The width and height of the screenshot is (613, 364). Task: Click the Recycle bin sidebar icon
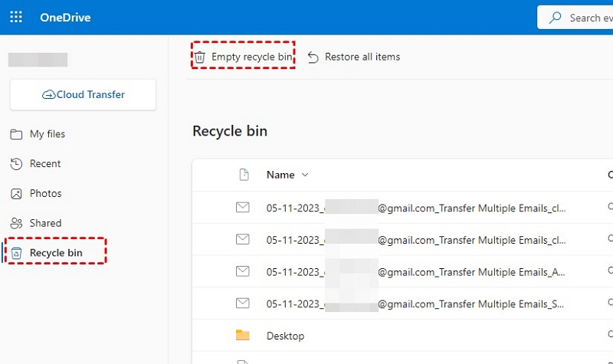16,254
